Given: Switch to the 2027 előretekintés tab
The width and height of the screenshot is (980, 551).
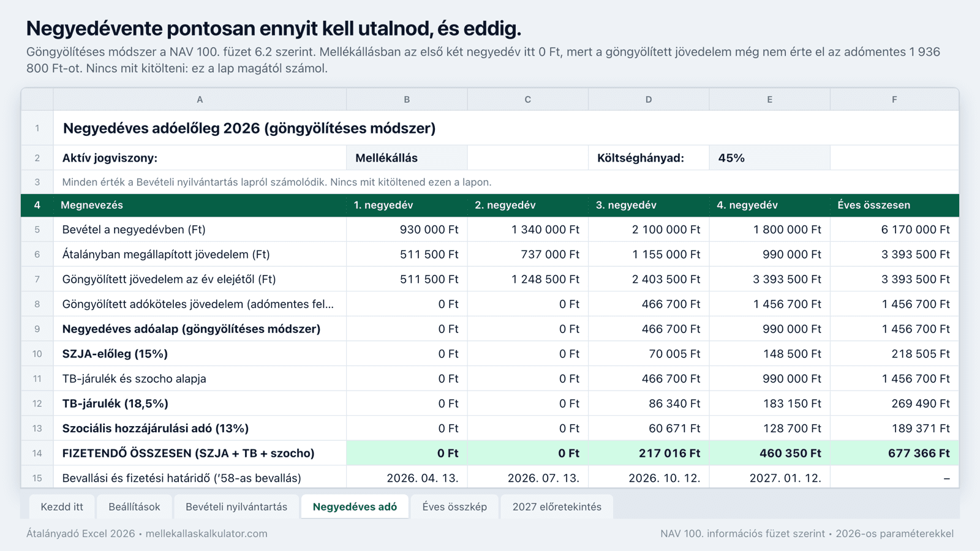Looking at the screenshot, I should tap(557, 506).
